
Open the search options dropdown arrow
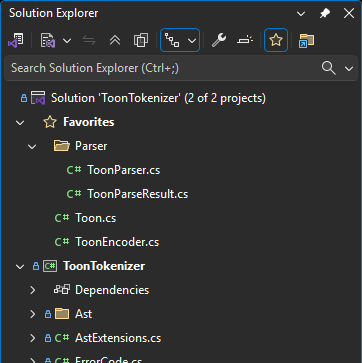coord(349,69)
